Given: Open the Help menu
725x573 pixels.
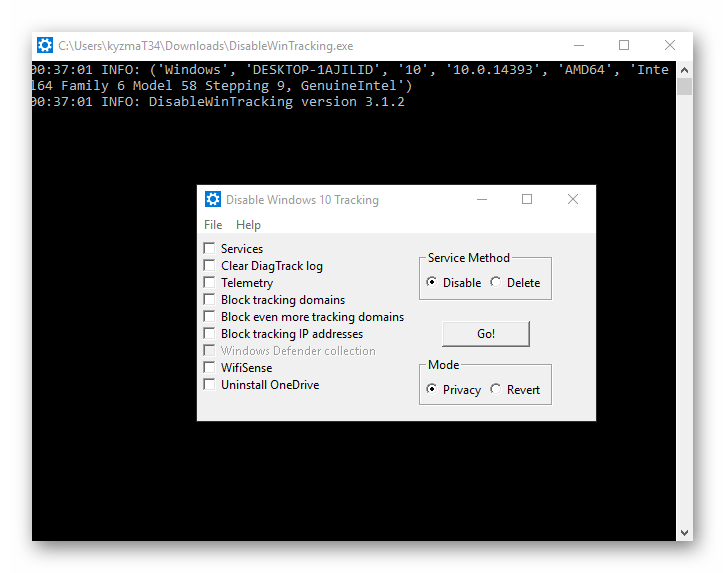Looking at the screenshot, I should coord(248,225).
